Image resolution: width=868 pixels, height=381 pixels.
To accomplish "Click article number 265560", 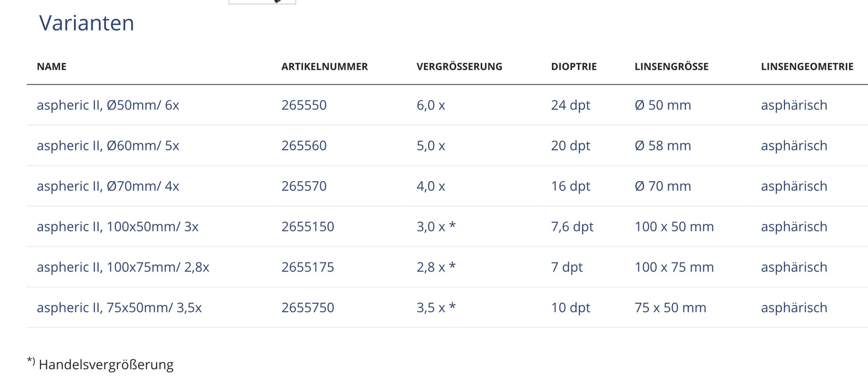I will (304, 146).
